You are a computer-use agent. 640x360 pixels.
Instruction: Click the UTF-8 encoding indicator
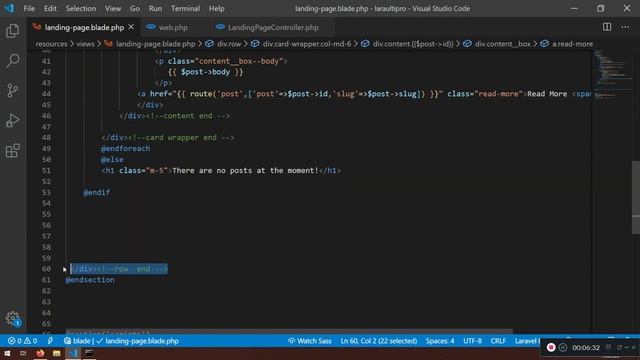[472, 341]
